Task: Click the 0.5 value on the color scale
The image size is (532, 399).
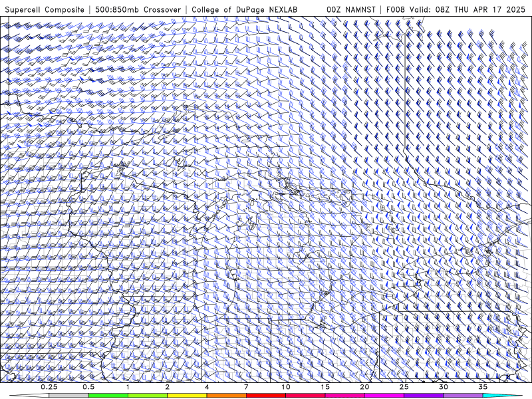Action: pyautogui.click(x=88, y=387)
